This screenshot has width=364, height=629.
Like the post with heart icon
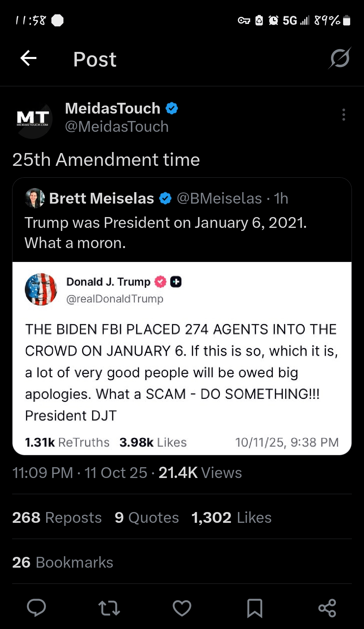coord(182,608)
